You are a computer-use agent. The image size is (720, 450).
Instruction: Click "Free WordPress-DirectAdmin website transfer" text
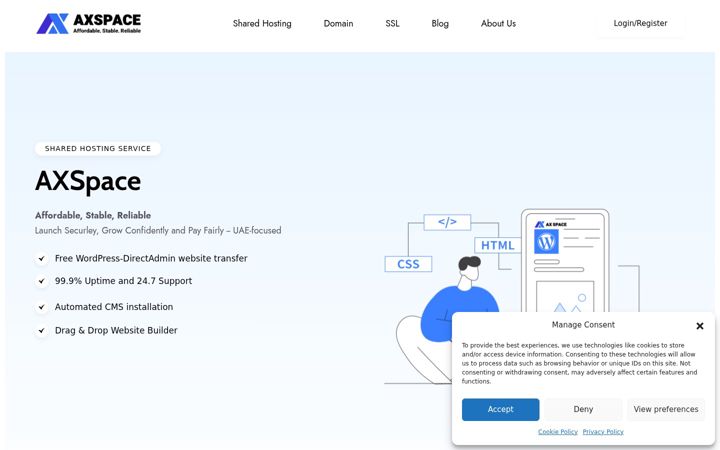point(151,259)
